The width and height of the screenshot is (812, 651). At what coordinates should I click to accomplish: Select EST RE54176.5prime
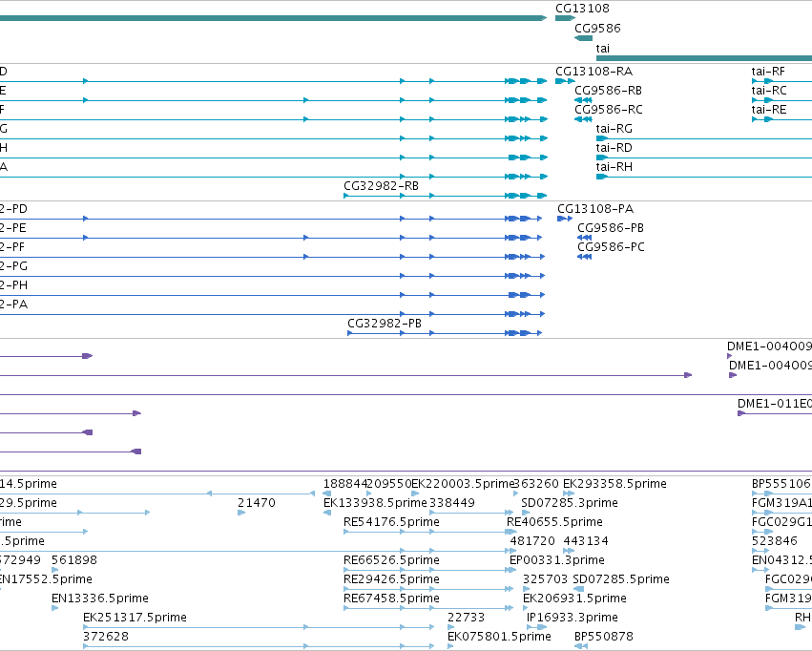point(391,522)
